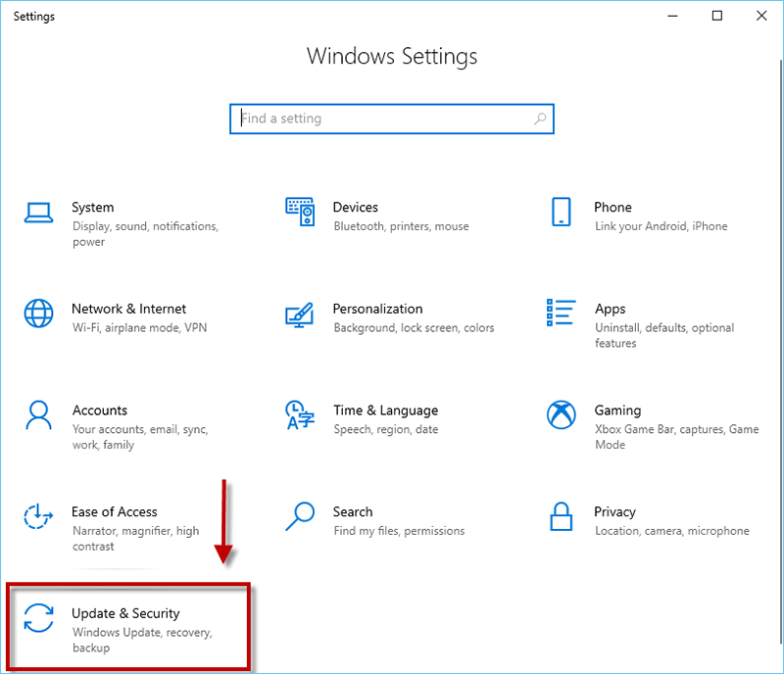Minimize the Settings window
The image size is (784, 674).
(x=672, y=16)
